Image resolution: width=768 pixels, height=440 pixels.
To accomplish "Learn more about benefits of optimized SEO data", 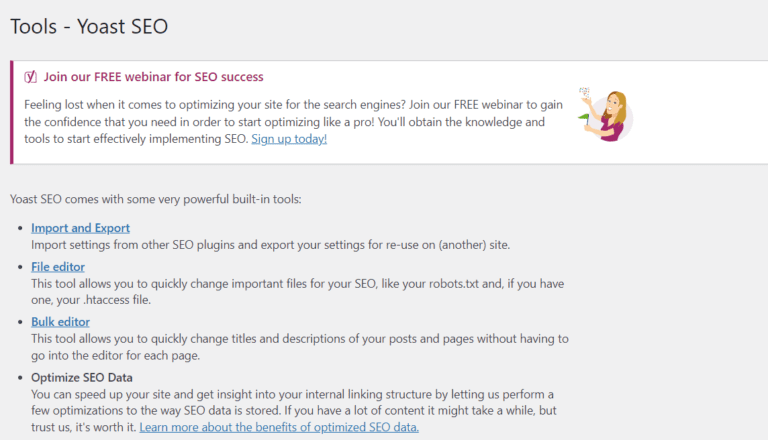I will 279,427.
